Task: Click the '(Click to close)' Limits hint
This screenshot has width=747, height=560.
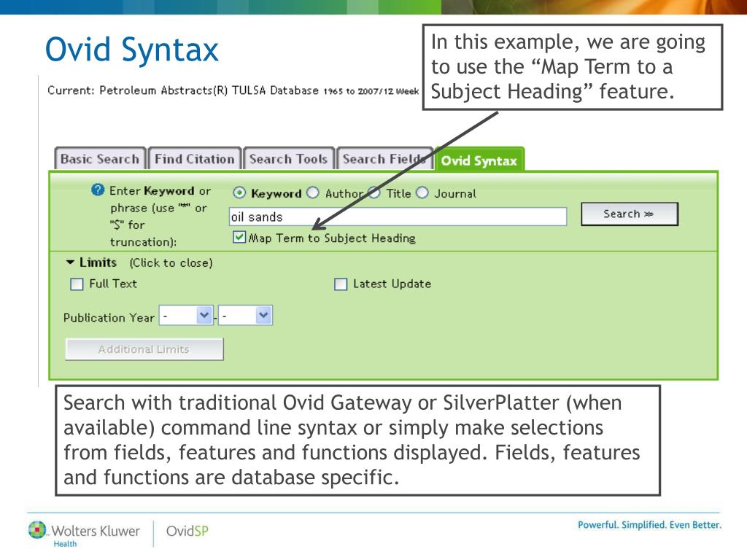Action: [x=171, y=262]
